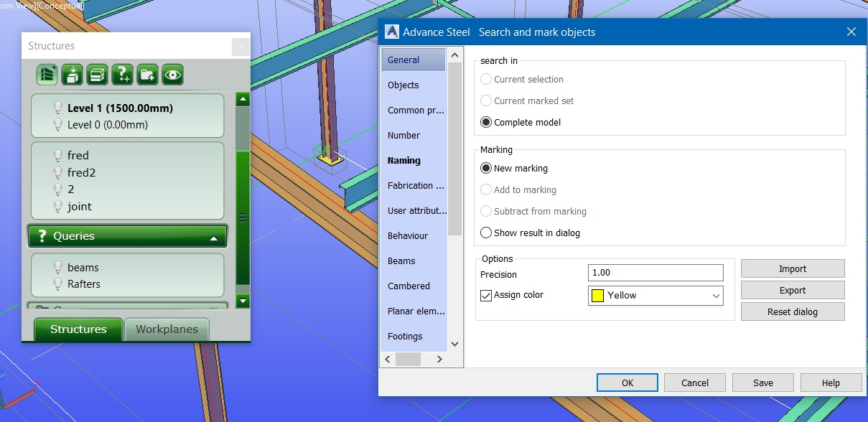The width and height of the screenshot is (868, 422).
Task: Open the General category in search dialog
Action: [x=414, y=60]
